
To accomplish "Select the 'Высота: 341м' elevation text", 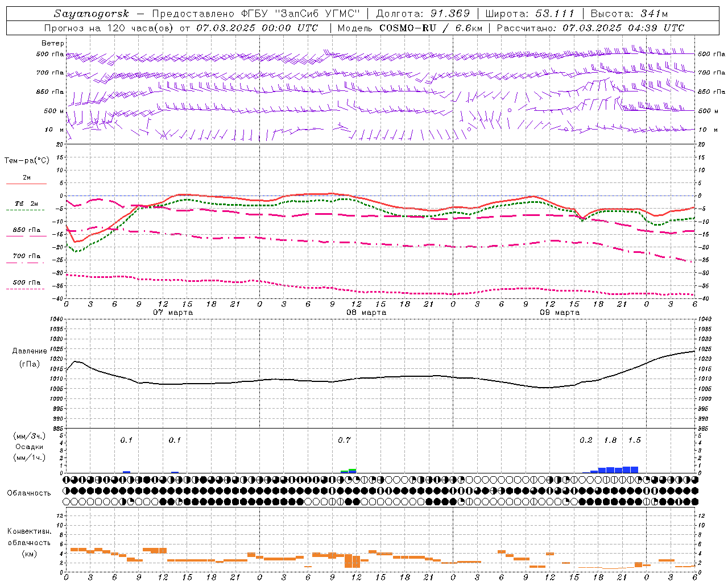I will [629, 14].
